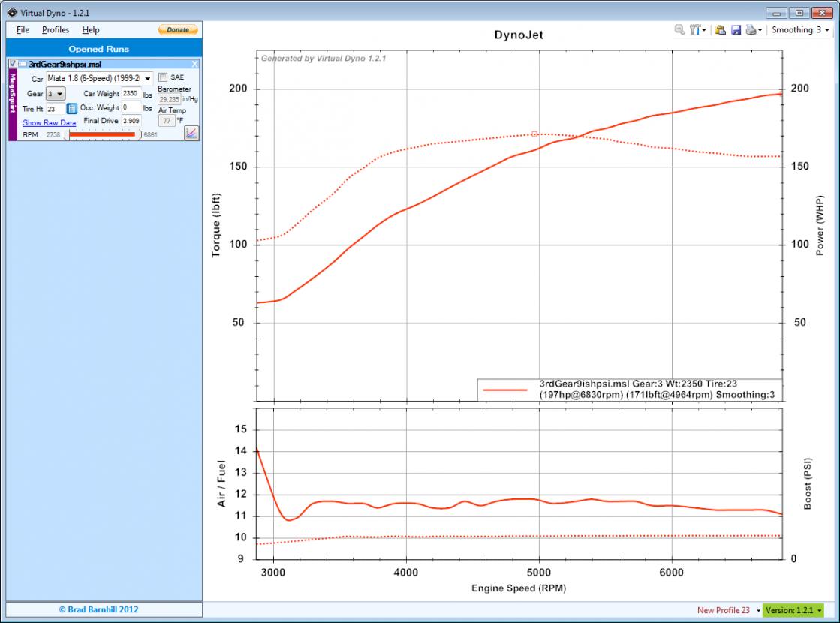Click the RPM range slider bar
Image resolution: width=840 pixels, height=623 pixels.
[x=102, y=134]
